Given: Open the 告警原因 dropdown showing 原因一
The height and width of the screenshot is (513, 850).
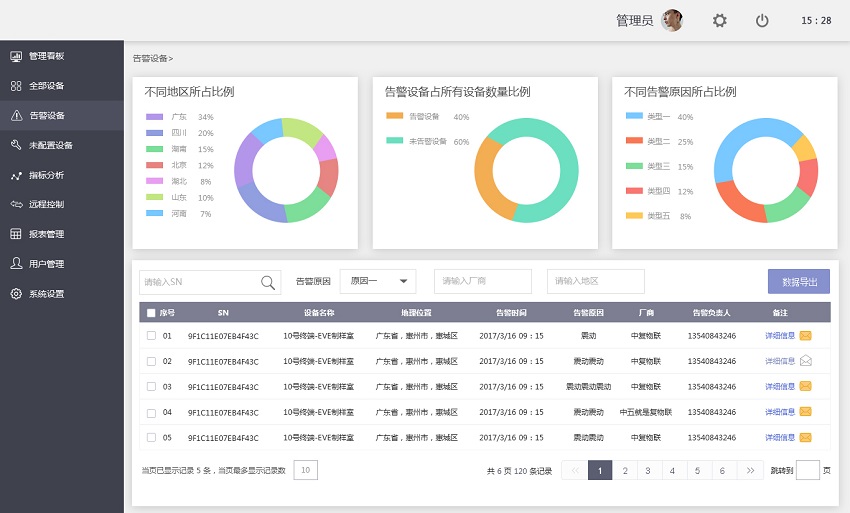Looking at the screenshot, I should pos(378,281).
